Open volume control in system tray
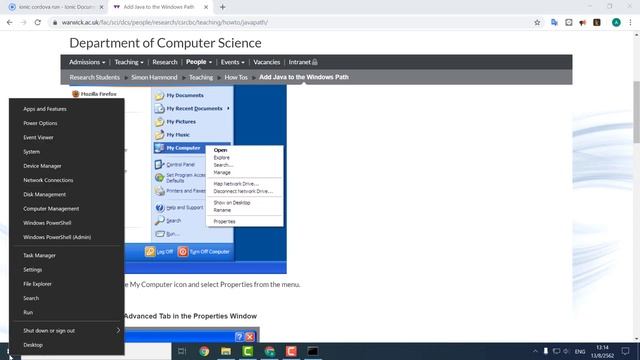 pos(566,351)
